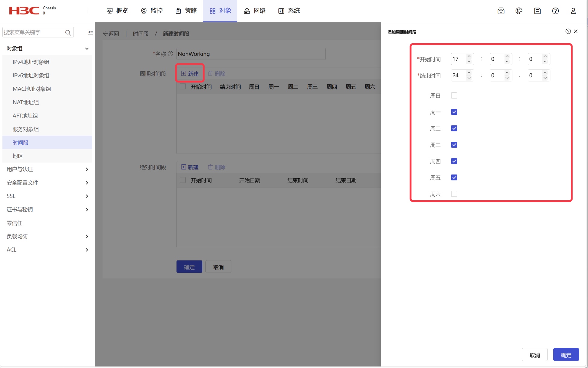Click 新建 under 周期时间段
The height and width of the screenshot is (368, 588).
point(190,73)
